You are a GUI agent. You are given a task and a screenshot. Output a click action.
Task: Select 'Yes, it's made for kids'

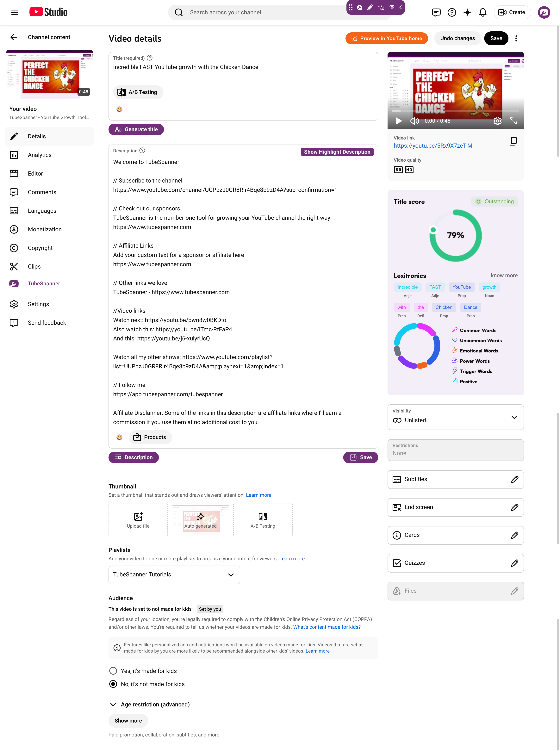pyautogui.click(x=113, y=671)
